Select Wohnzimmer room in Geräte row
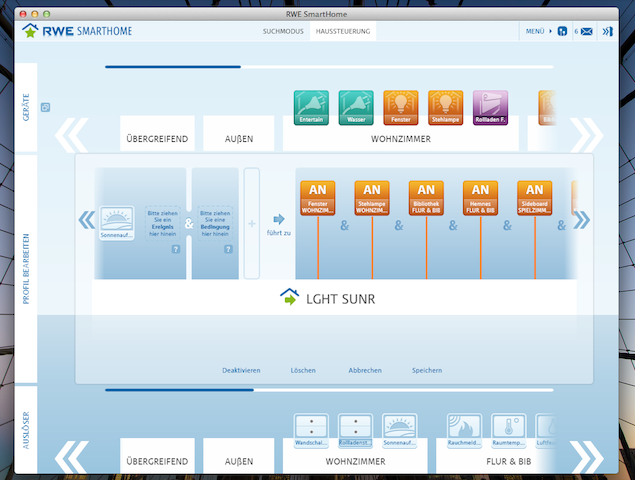635x480 pixels. pyautogui.click(x=401, y=139)
